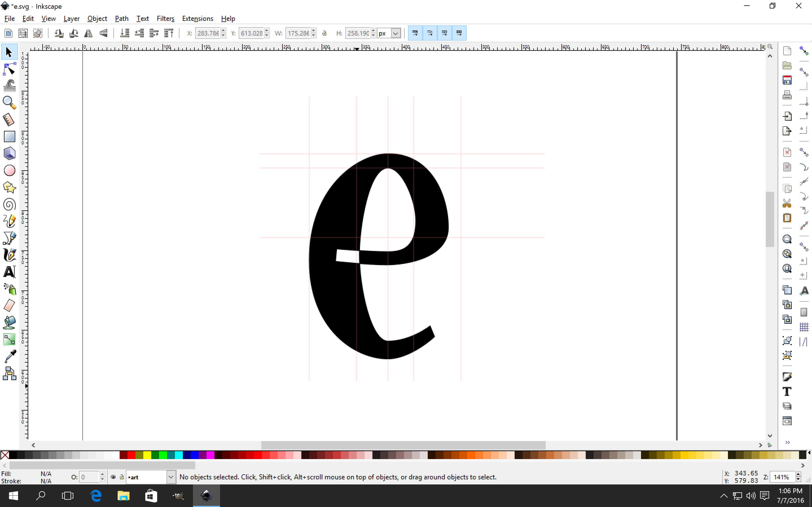Screen dimensions: 812x507
Task: Open the Extensions menu
Action: coord(197,18)
